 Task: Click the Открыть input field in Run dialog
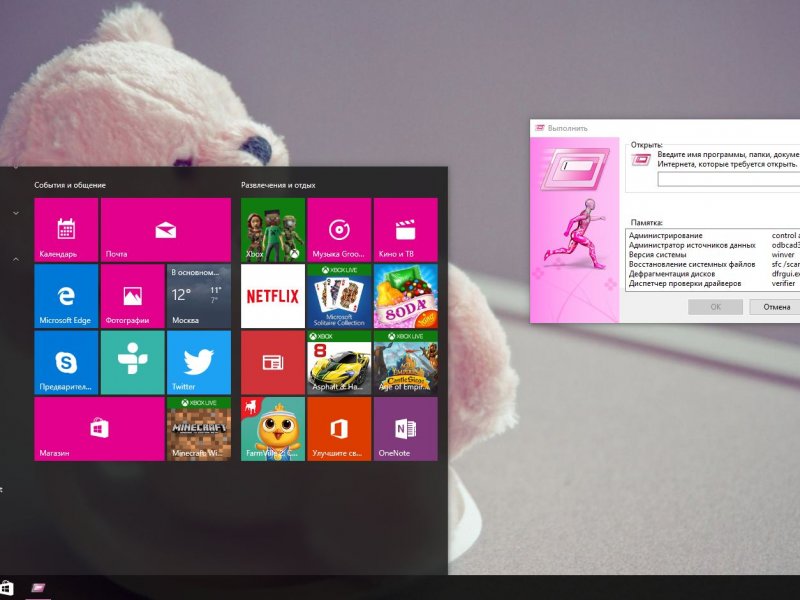(729, 179)
